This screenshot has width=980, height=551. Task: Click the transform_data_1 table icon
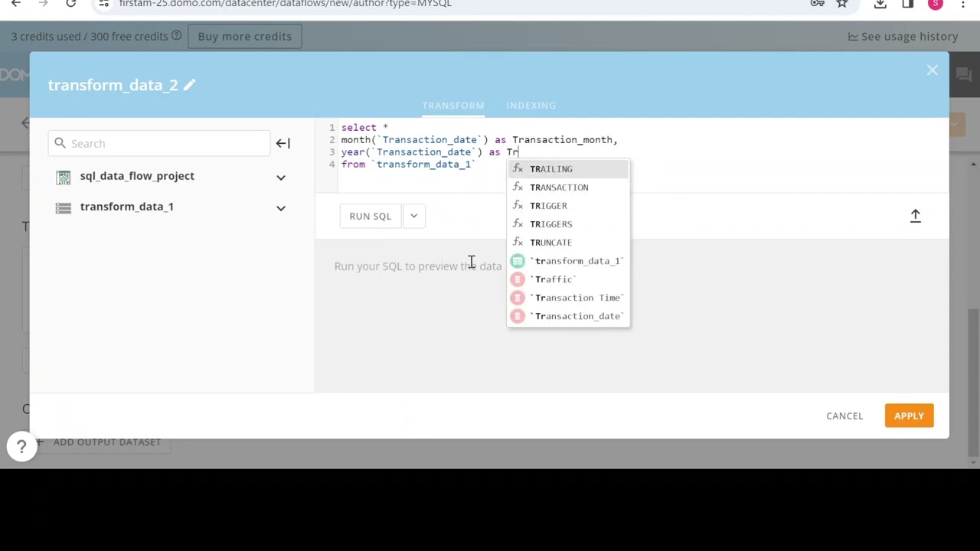coord(64,207)
